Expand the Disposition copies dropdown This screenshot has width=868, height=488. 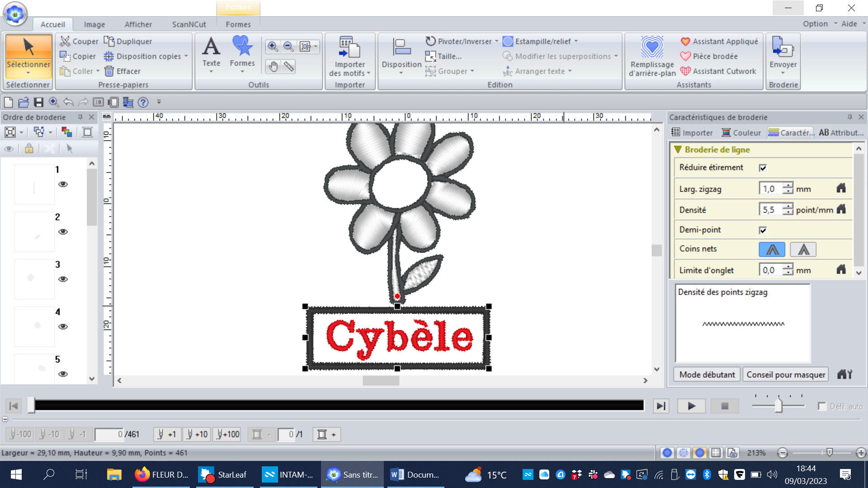(185, 56)
